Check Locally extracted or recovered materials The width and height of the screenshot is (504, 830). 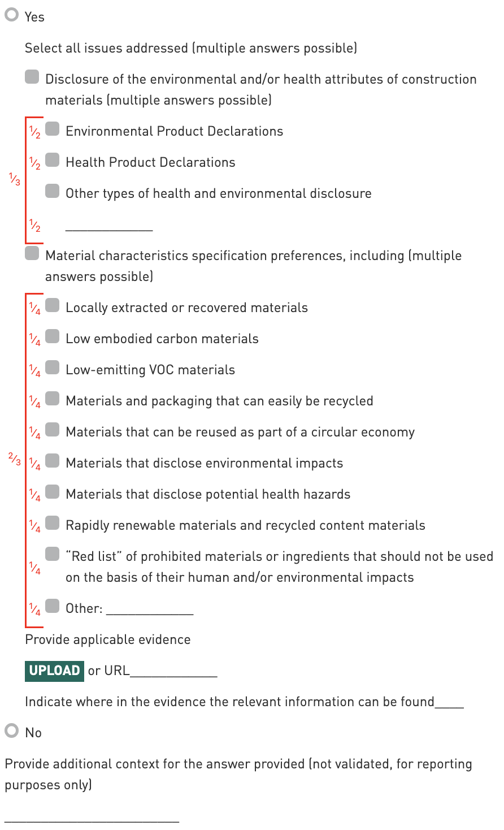click(x=53, y=305)
